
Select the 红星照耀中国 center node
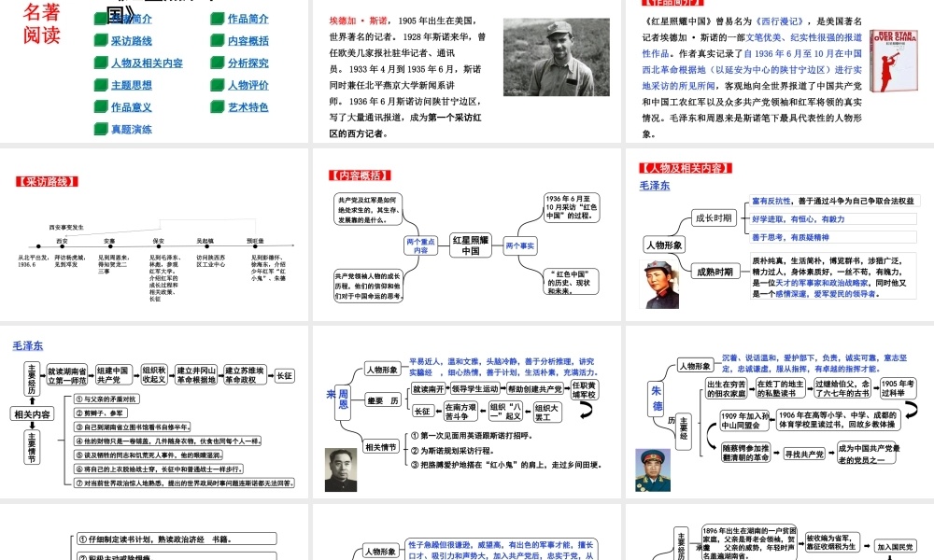click(471, 245)
